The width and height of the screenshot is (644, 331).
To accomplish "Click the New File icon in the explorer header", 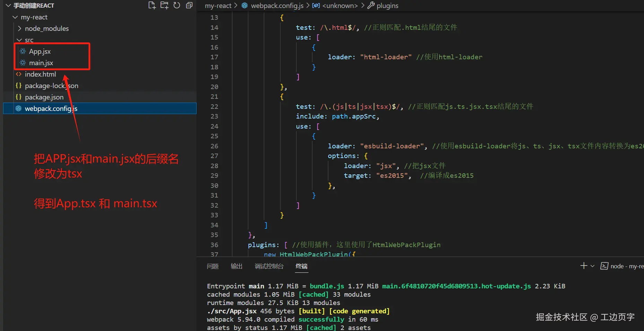I will coord(152,5).
